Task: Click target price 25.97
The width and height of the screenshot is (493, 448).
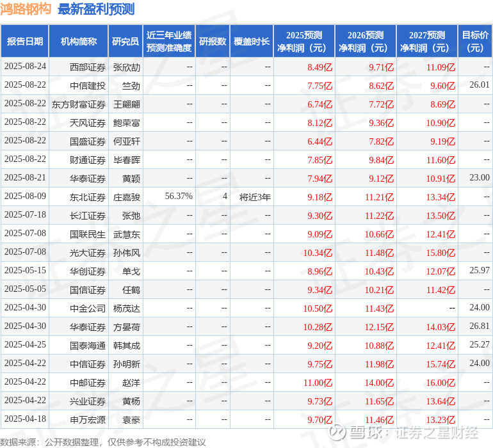Action: [480, 270]
